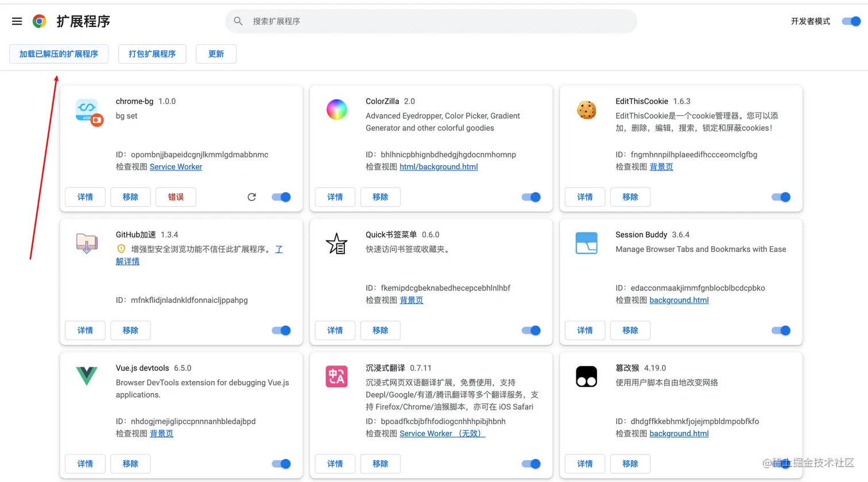Disable the 沉浸式翻译 extension toggle
Viewport: 868px width, 482px height.
pos(531,464)
